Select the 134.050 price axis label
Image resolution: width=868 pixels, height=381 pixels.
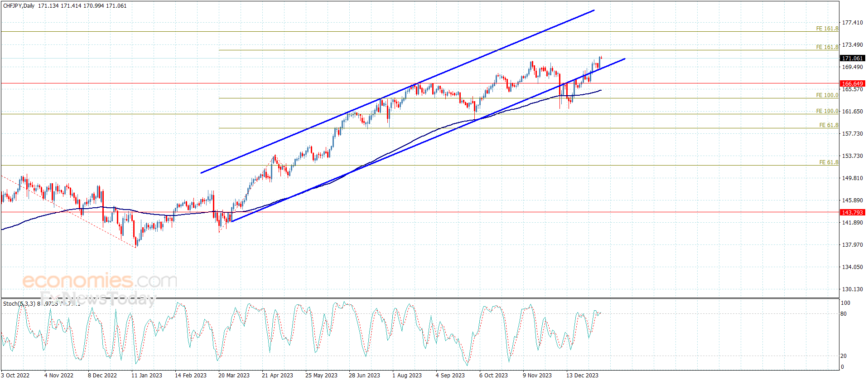pos(852,267)
